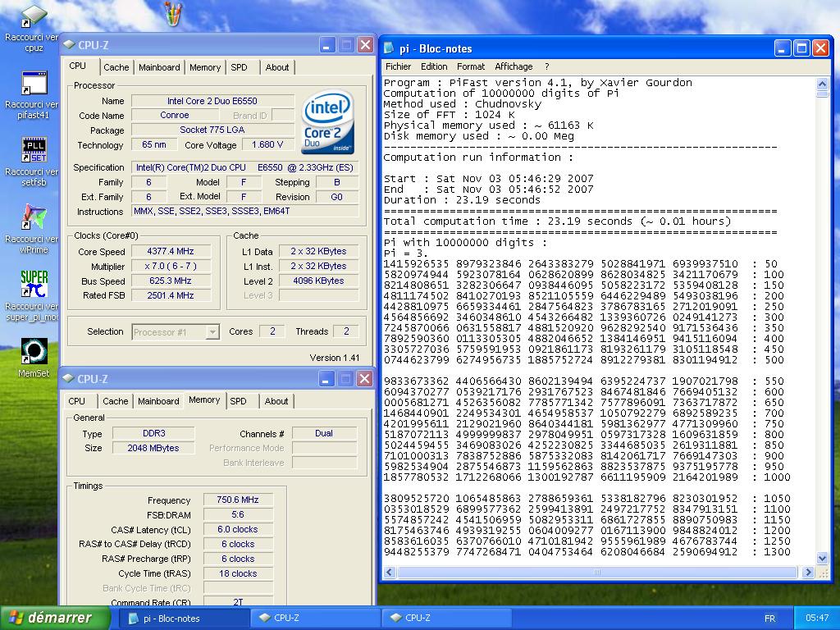Click the paint bucket icon on desktop top
The height and width of the screenshot is (630, 840).
coord(173,13)
